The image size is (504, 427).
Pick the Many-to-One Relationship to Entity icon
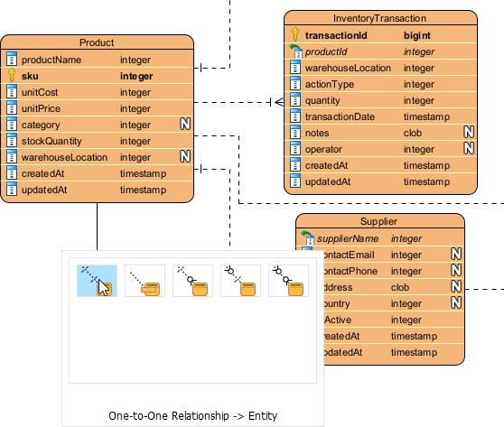tap(240, 281)
